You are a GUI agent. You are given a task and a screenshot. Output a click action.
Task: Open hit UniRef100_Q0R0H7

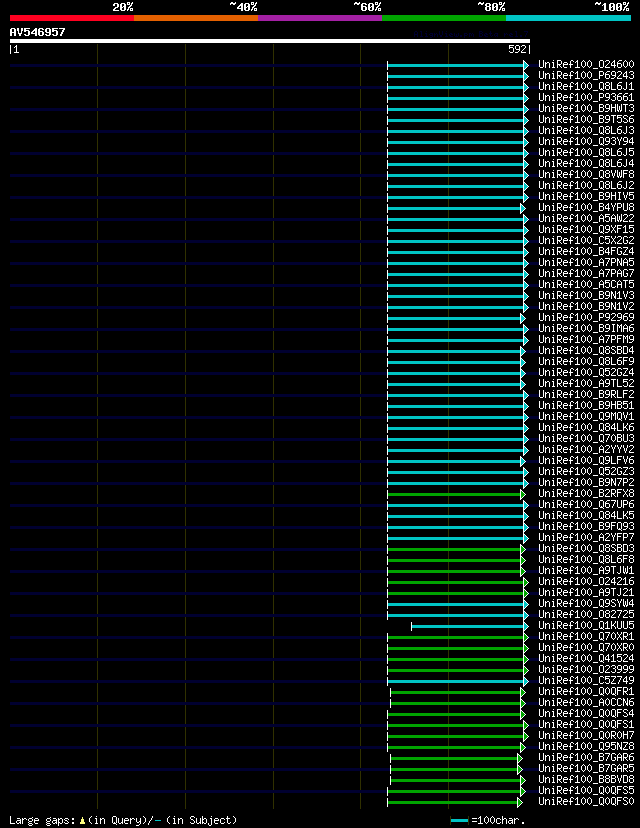586,736
